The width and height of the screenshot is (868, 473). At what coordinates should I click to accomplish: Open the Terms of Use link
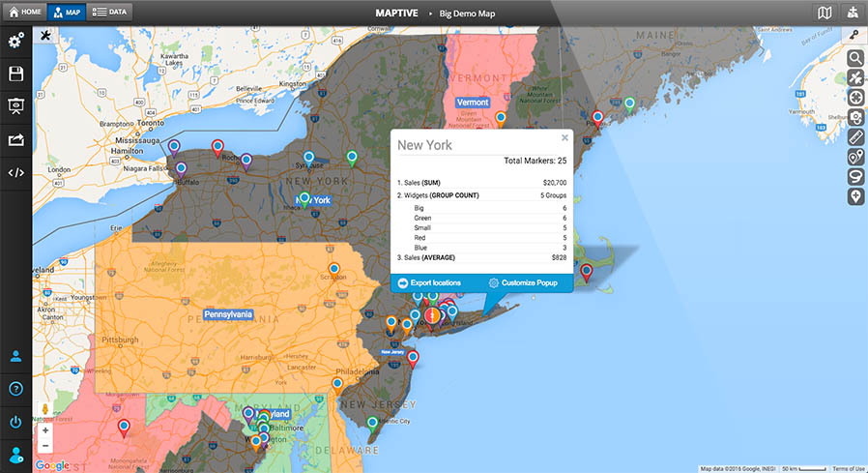pos(849,469)
